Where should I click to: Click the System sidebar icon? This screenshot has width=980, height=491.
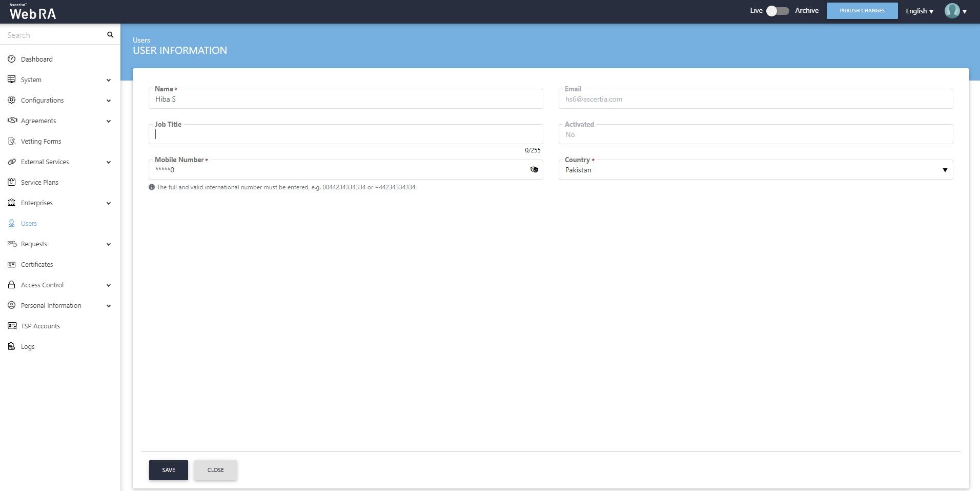click(11, 80)
